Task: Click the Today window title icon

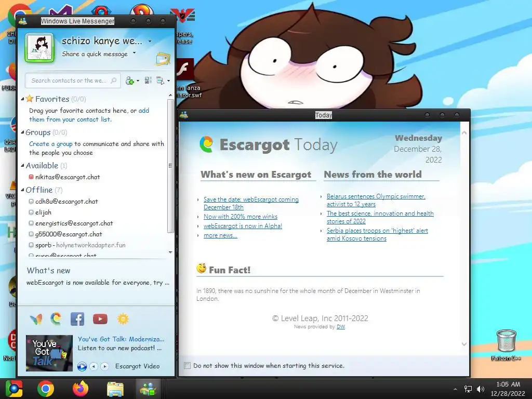Action: (x=184, y=115)
